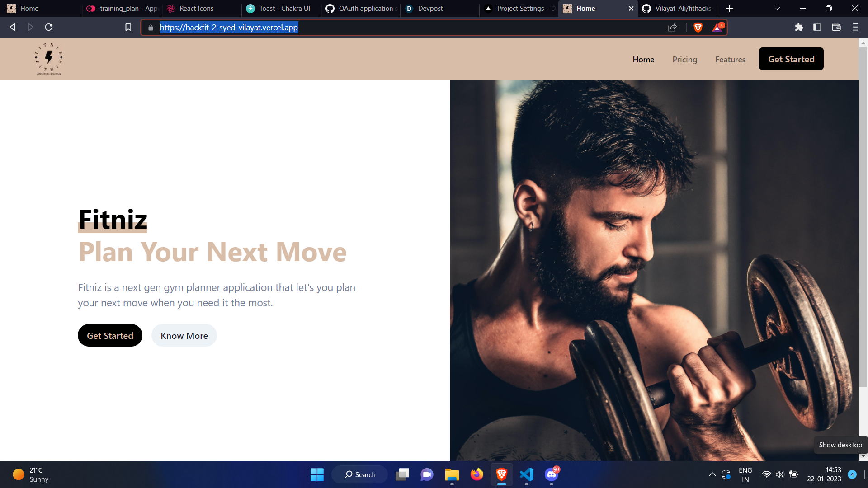Click the address bar URL field
This screenshot has width=868, height=488.
407,28
